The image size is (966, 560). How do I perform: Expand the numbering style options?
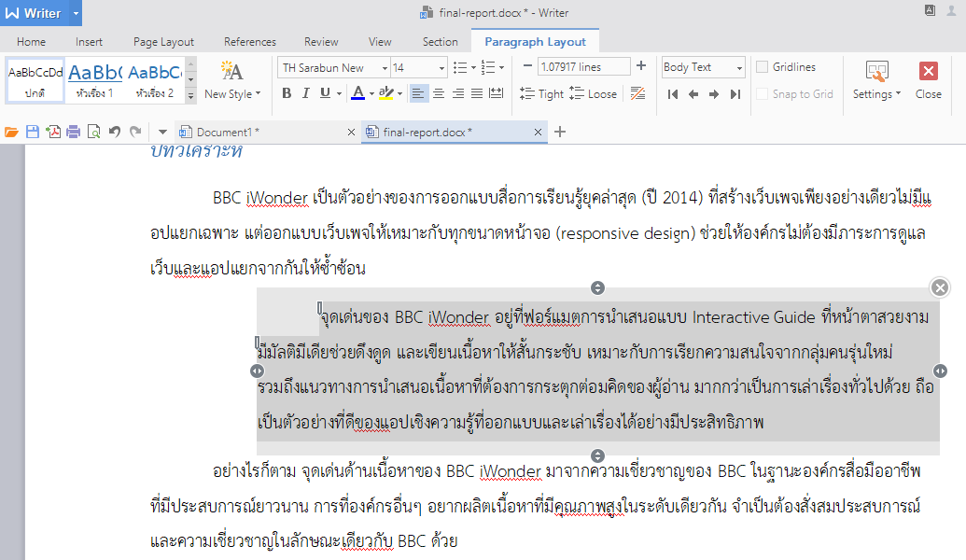(x=501, y=68)
